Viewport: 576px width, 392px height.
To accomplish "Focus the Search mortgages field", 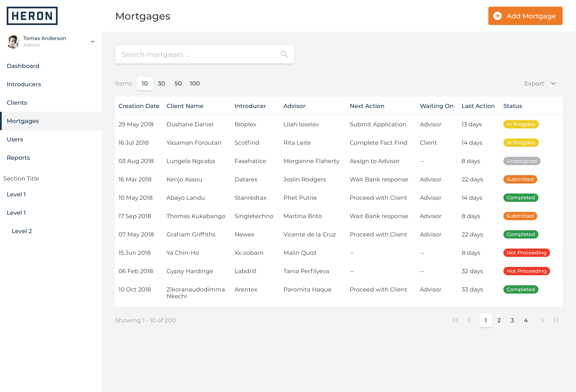I will 204,54.
